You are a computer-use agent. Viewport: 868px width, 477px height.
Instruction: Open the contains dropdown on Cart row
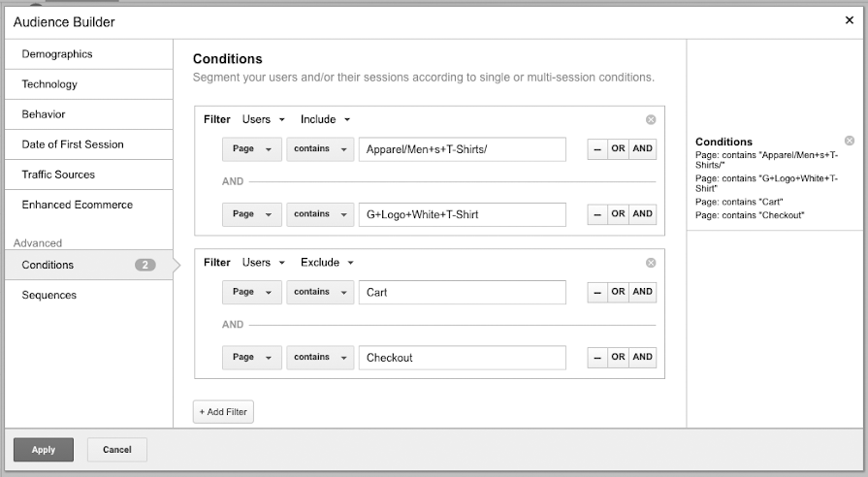[x=320, y=292]
